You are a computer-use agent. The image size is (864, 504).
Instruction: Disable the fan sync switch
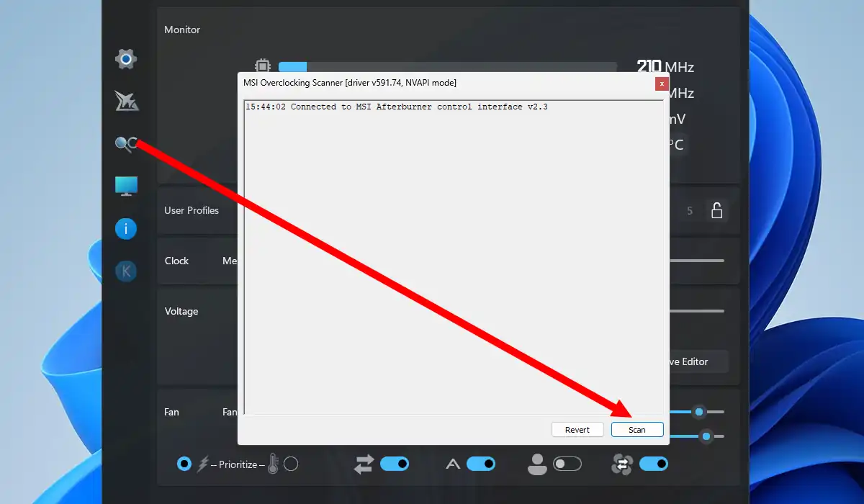pos(653,464)
